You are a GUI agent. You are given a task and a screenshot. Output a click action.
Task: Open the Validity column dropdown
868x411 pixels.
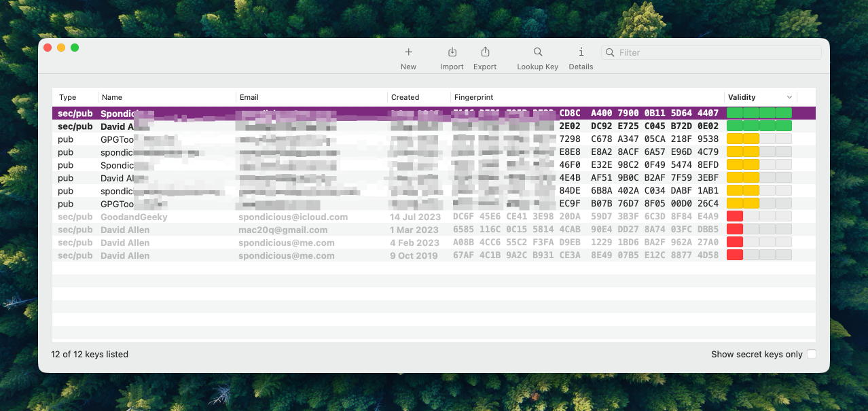pyautogui.click(x=789, y=97)
